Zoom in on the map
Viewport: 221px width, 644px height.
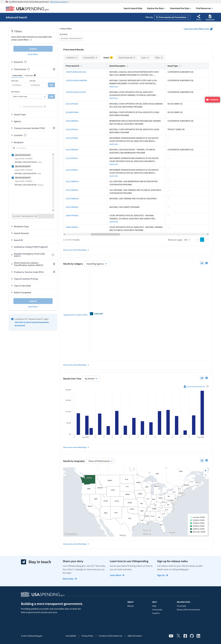(206, 470)
